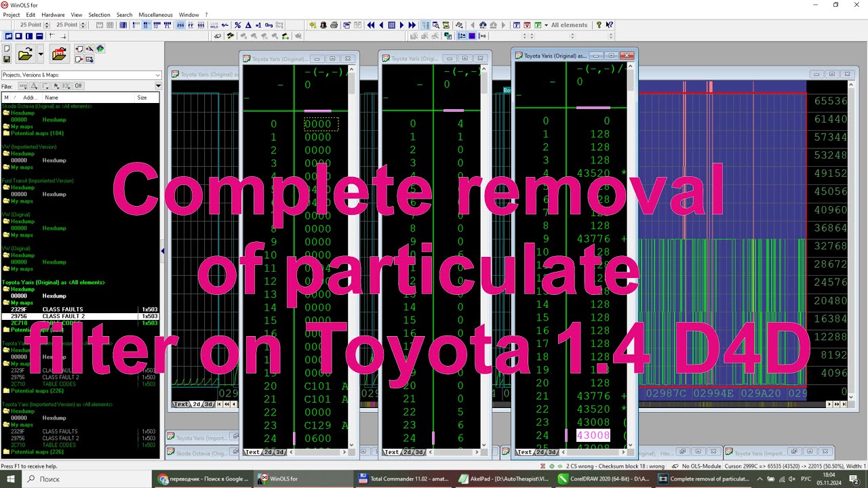Sort by the Size column header

tap(147, 98)
